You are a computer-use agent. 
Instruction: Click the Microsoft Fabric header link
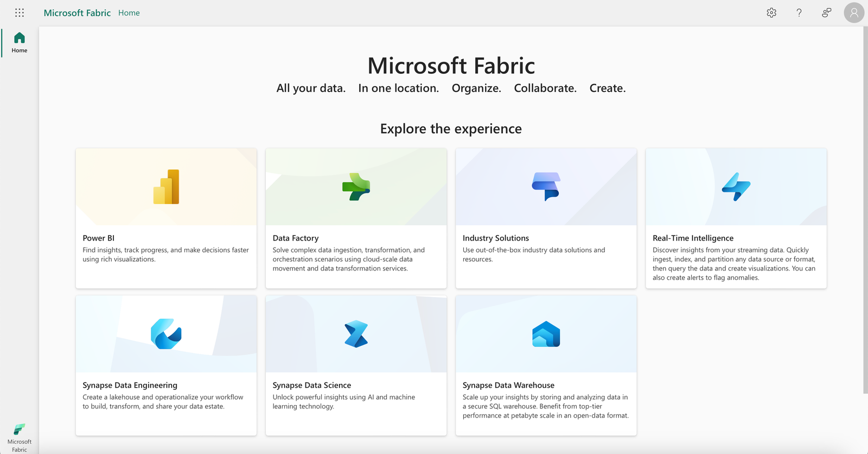[x=77, y=12]
